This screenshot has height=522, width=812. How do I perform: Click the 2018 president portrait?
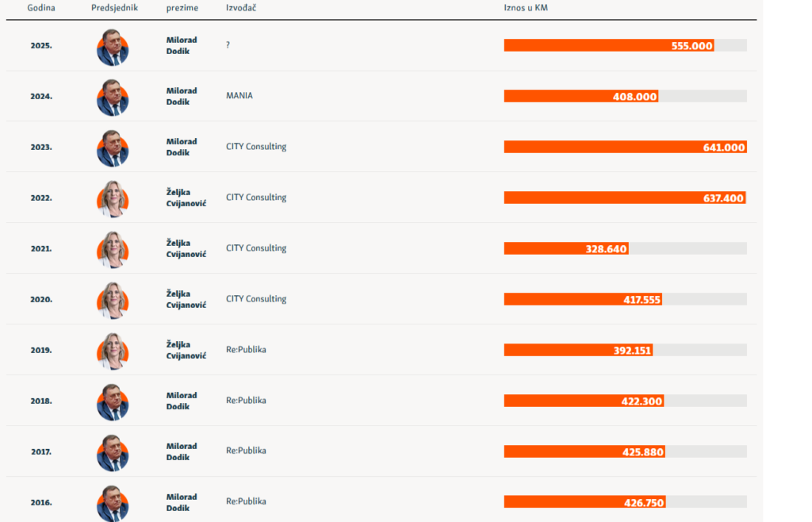[113, 401]
